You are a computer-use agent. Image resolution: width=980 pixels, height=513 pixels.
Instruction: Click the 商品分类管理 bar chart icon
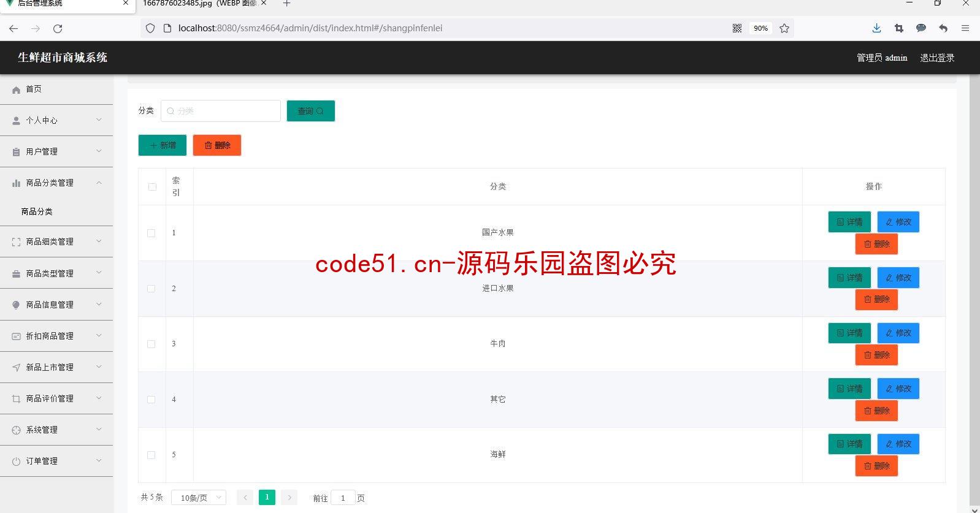(17, 183)
